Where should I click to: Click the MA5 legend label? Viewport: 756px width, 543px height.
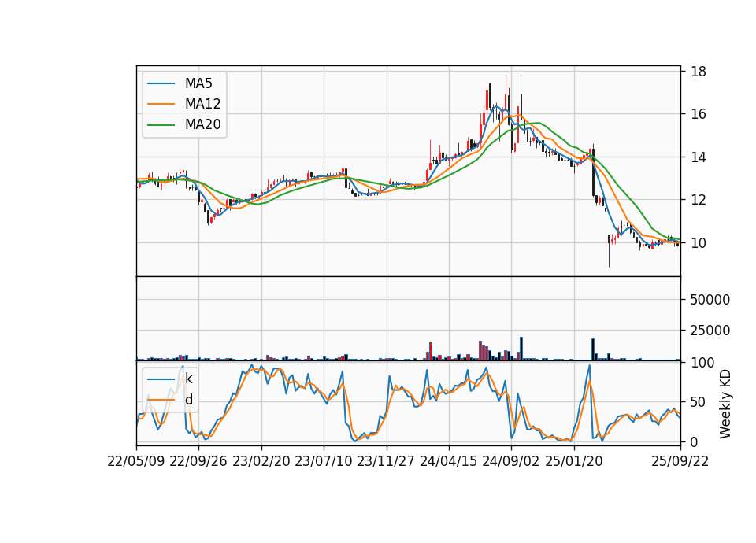tap(198, 83)
